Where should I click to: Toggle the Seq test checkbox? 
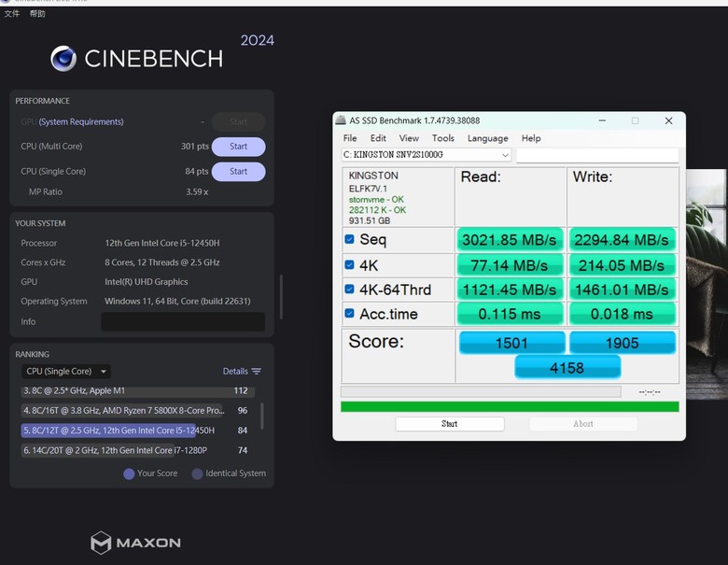coord(350,239)
